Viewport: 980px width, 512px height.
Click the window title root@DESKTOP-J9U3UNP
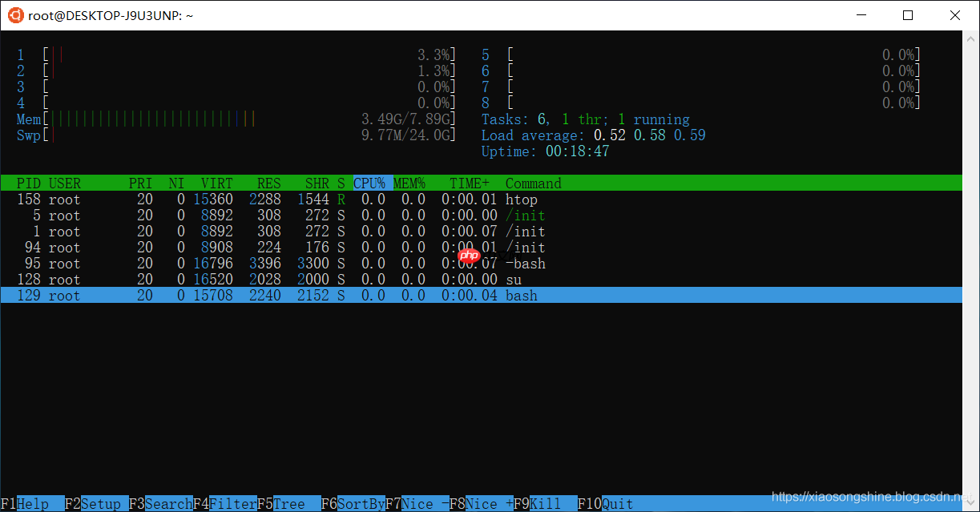pyautogui.click(x=111, y=15)
